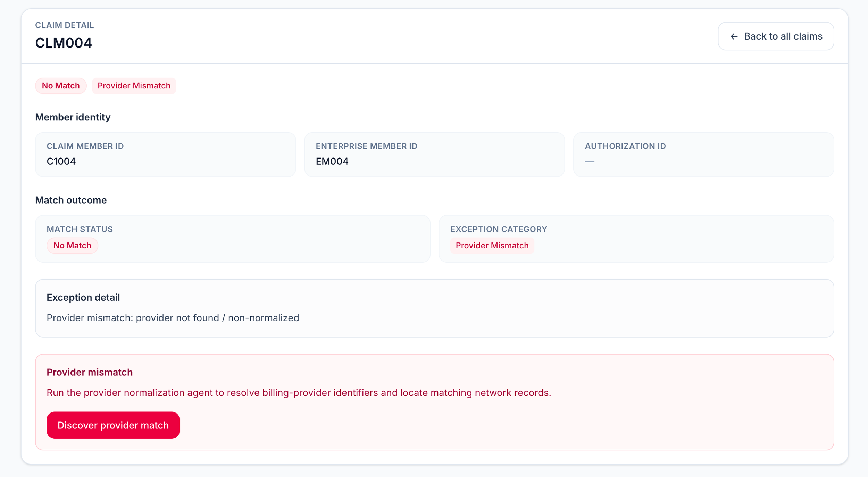Click the Member identity section heading
The height and width of the screenshot is (477, 868).
click(x=73, y=117)
